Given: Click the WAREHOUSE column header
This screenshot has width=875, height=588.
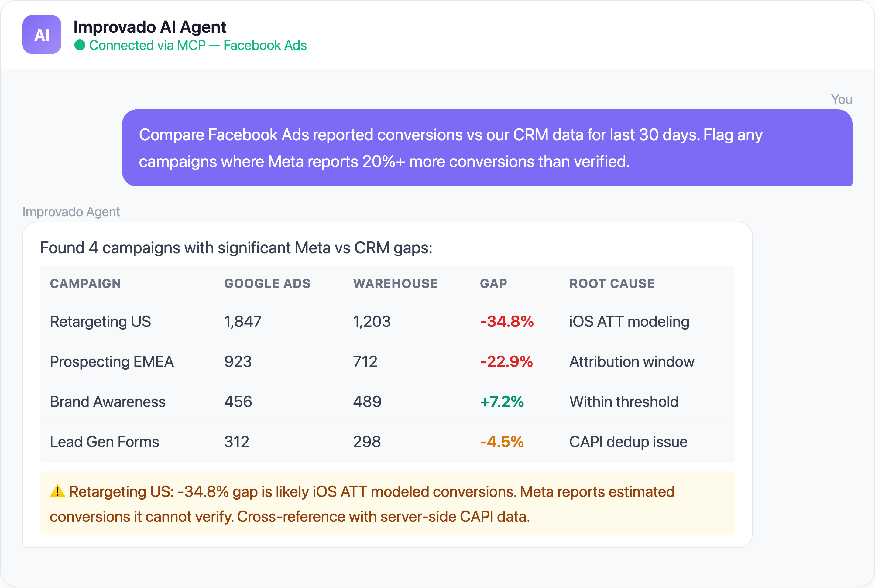Looking at the screenshot, I should pyautogui.click(x=395, y=283).
